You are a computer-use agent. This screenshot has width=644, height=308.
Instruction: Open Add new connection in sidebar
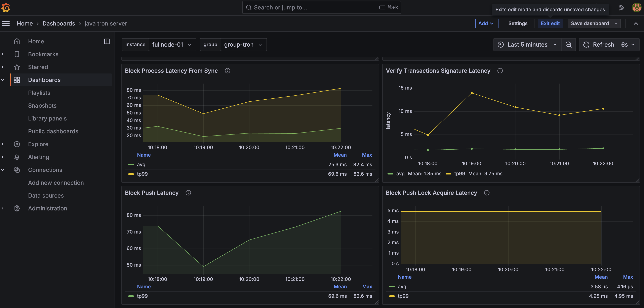point(56,183)
